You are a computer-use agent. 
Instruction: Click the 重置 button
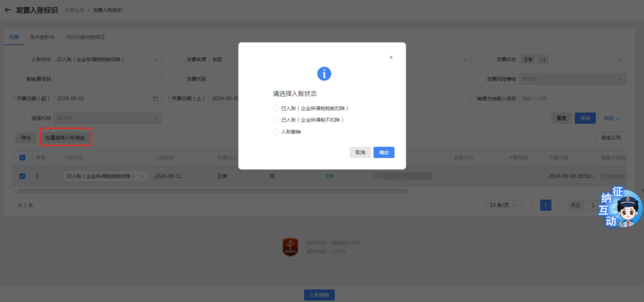click(x=561, y=118)
